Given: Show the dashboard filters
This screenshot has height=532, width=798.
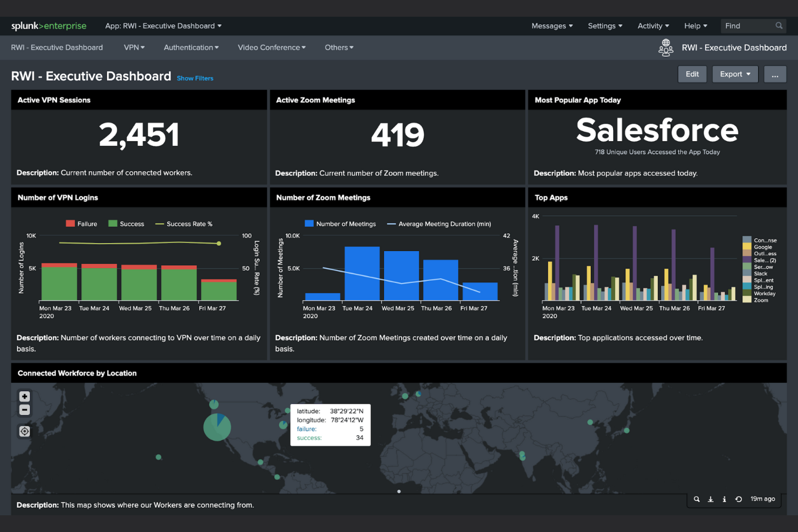Looking at the screenshot, I should click(x=195, y=78).
